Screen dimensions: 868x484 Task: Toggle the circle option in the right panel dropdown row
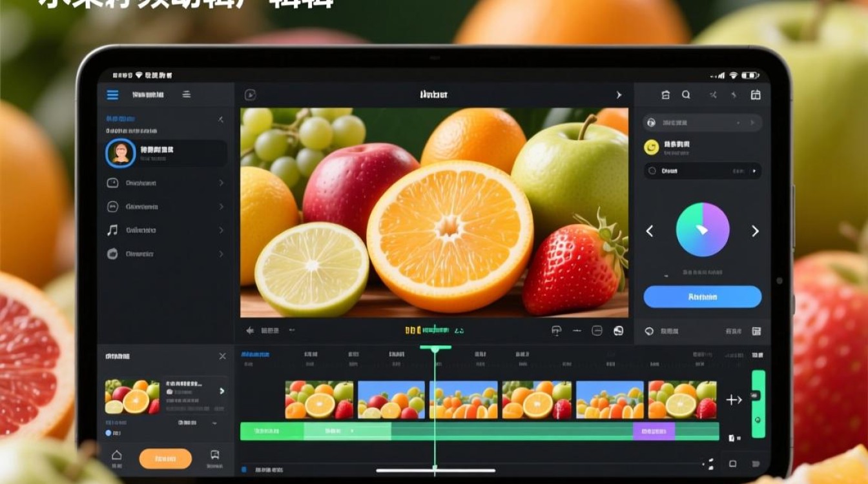[x=652, y=171]
